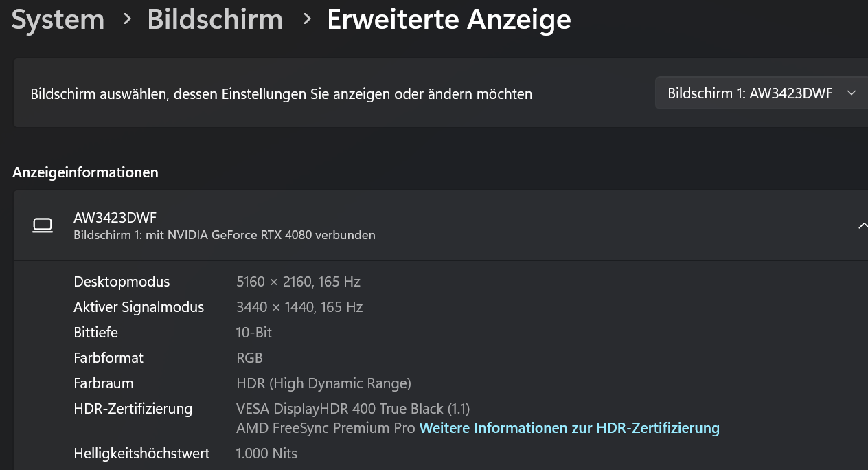868x470 pixels.
Task: Open the Bildschirm breadcrumb page
Action: [215, 19]
